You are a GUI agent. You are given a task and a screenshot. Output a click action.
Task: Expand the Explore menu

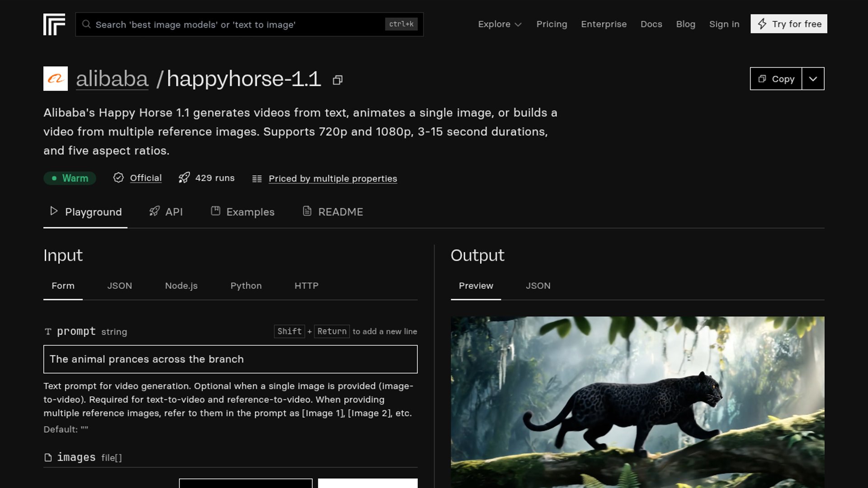click(500, 24)
